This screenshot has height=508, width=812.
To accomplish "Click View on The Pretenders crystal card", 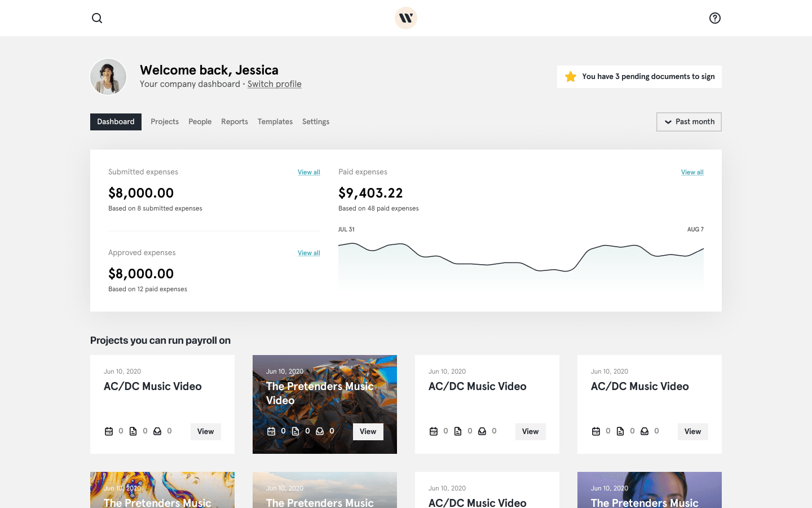I will tap(368, 432).
